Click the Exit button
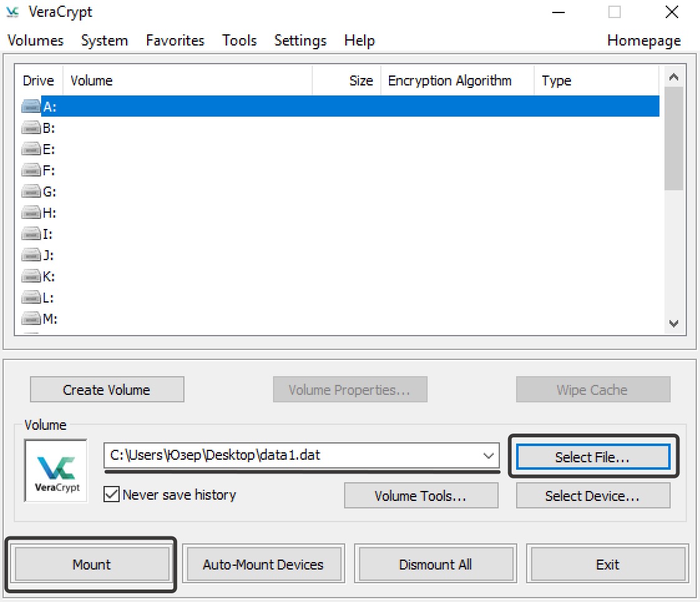Image resolution: width=700 pixels, height=602 pixels. pos(608,565)
